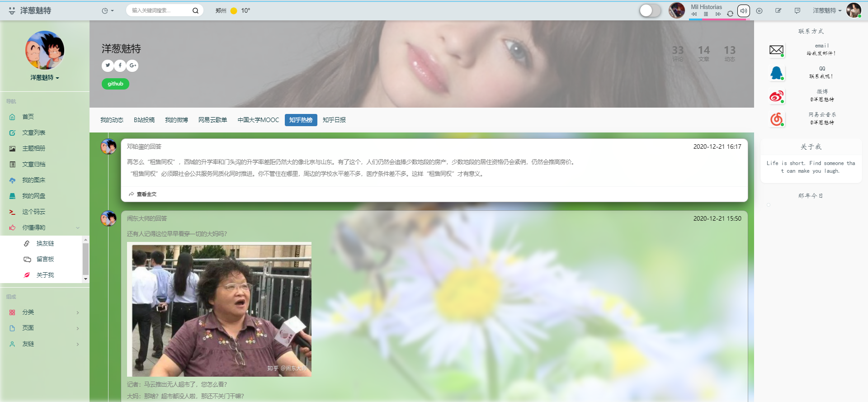Click the chat message icon in the top bar
The width and height of the screenshot is (868, 402).
[x=797, y=10]
